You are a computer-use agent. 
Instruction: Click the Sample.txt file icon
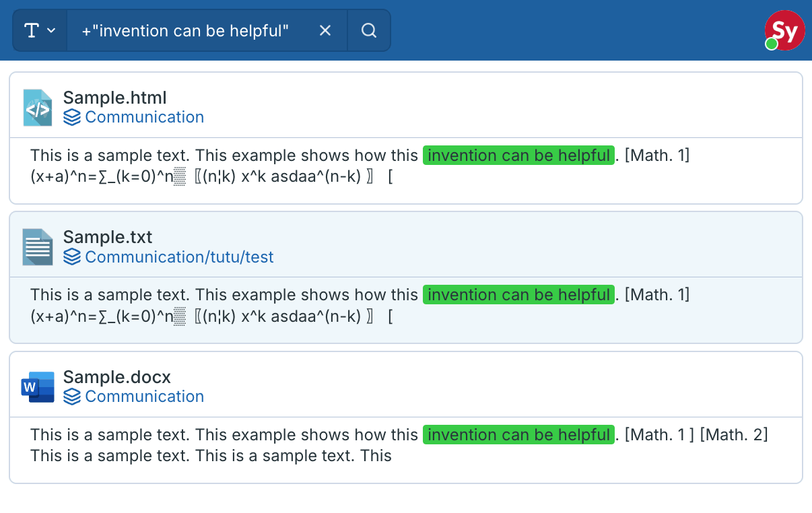pyautogui.click(x=38, y=247)
